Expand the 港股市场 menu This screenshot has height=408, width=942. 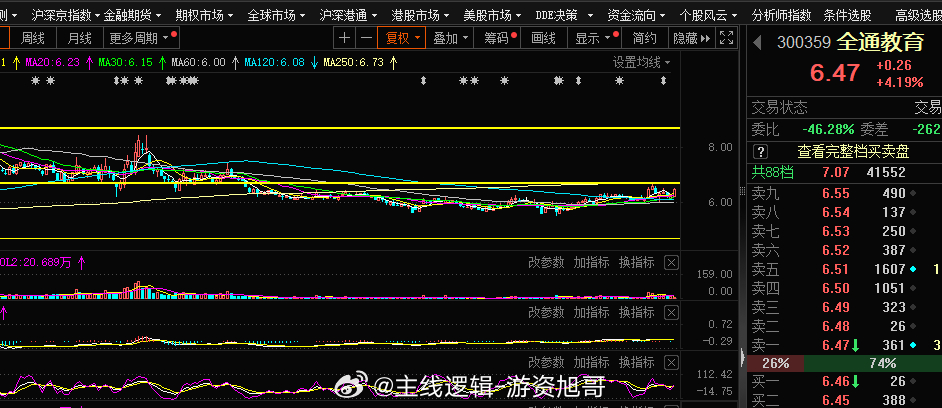[x=420, y=14]
